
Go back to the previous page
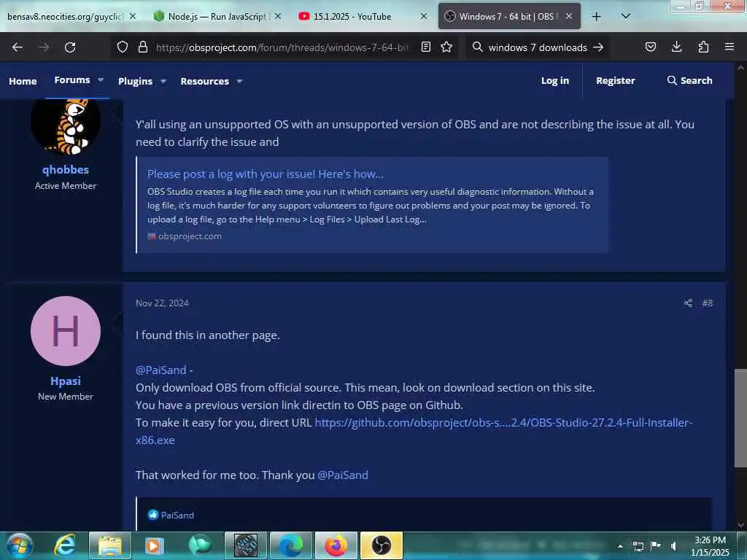(x=18, y=47)
